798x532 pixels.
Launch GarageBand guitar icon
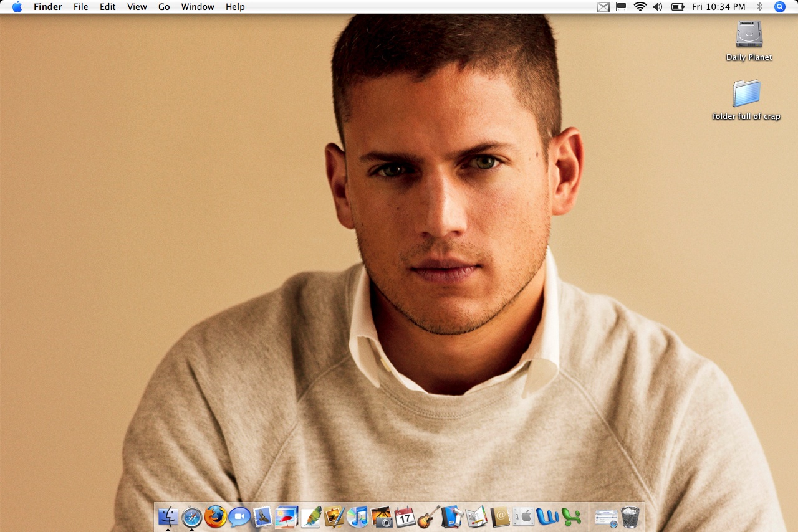429,516
